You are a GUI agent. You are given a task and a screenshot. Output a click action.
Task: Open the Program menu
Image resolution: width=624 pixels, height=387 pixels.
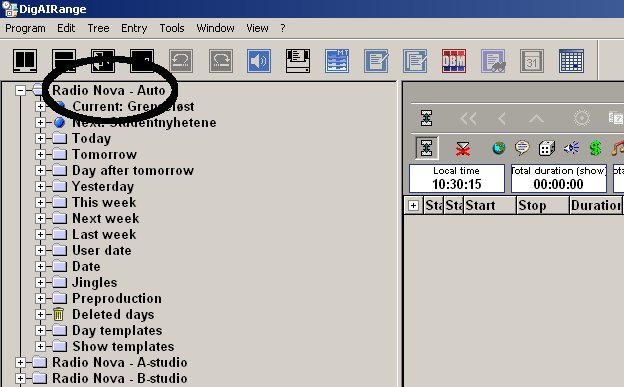click(25, 28)
